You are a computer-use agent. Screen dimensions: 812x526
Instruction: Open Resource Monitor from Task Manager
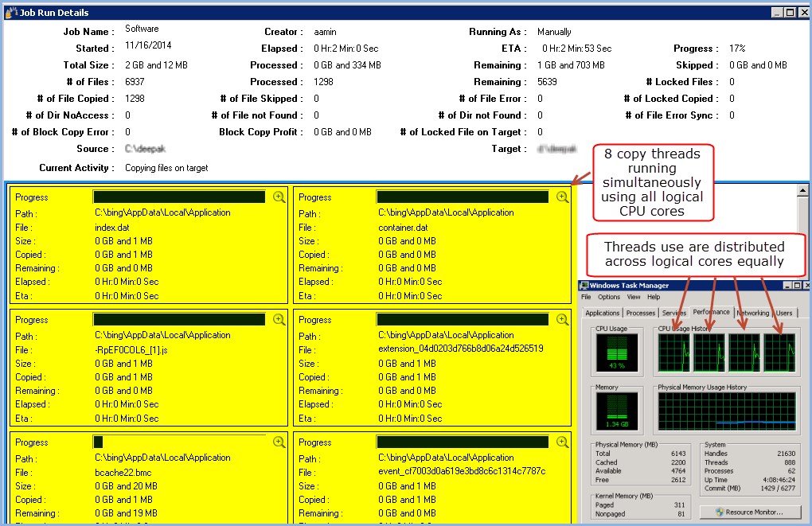750,512
